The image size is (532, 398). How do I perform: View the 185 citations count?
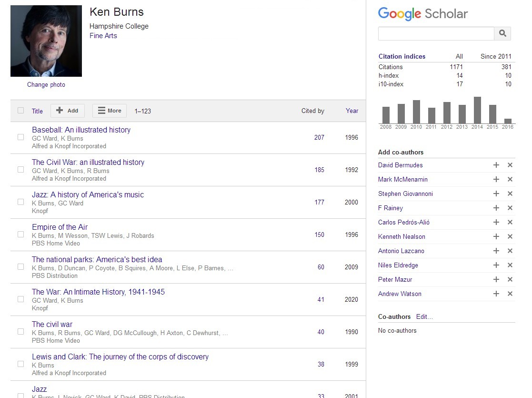point(319,170)
